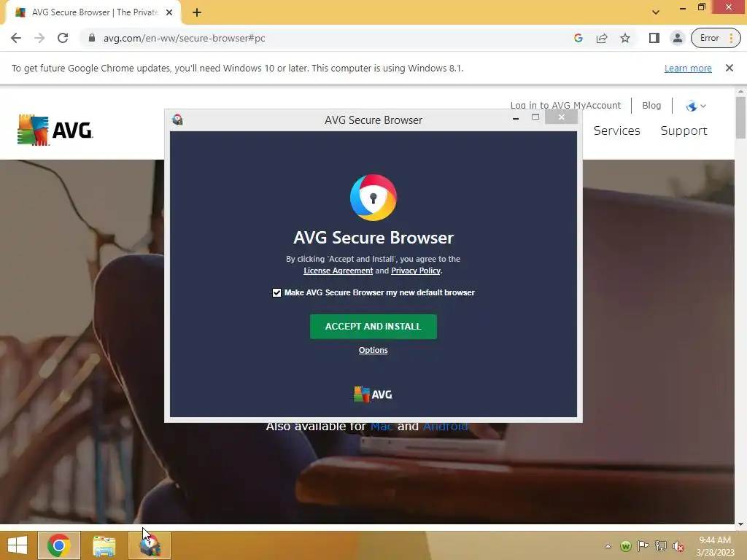Open the Blog link
The height and width of the screenshot is (560, 747).
click(x=651, y=105)
